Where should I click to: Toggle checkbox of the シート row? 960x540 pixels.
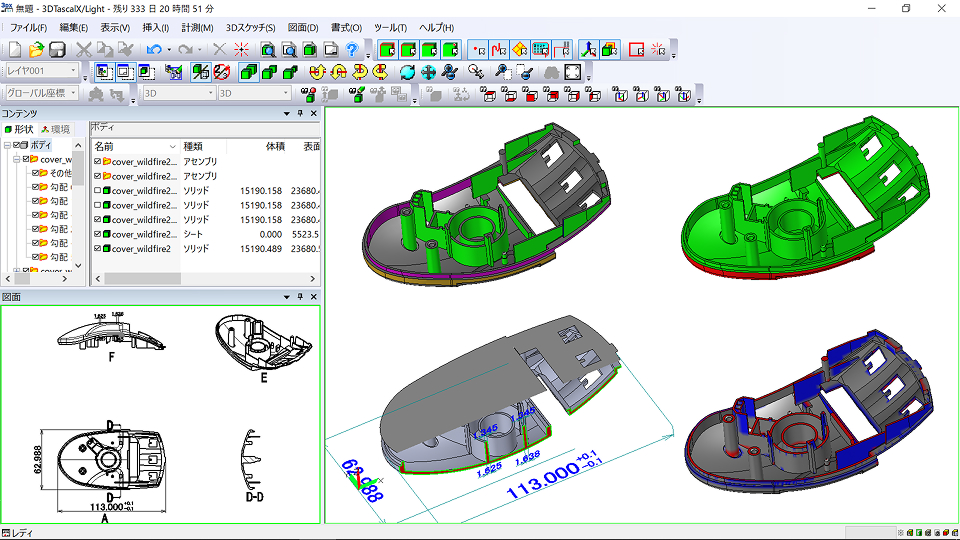click(97, 234)
